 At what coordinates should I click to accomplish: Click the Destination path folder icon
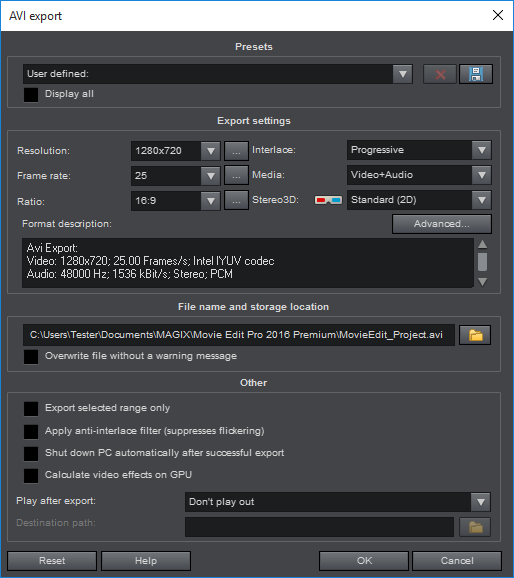click(x=475, y=527)
